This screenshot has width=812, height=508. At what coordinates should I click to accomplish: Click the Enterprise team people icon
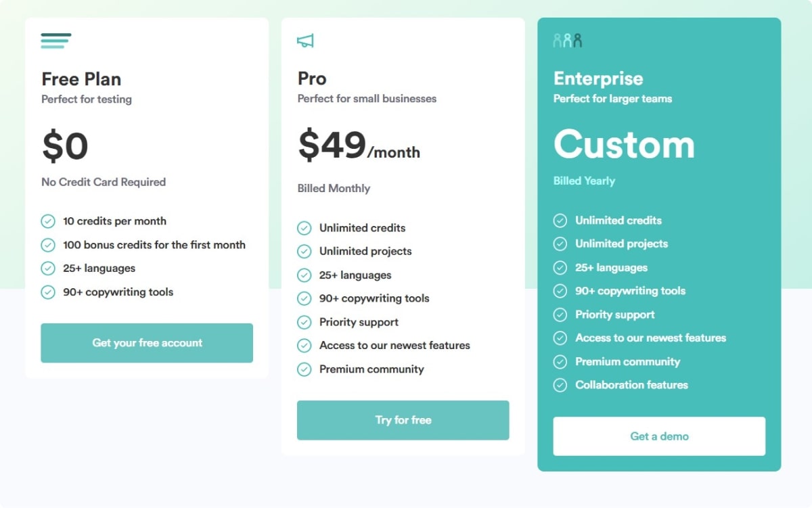(567, 41)
